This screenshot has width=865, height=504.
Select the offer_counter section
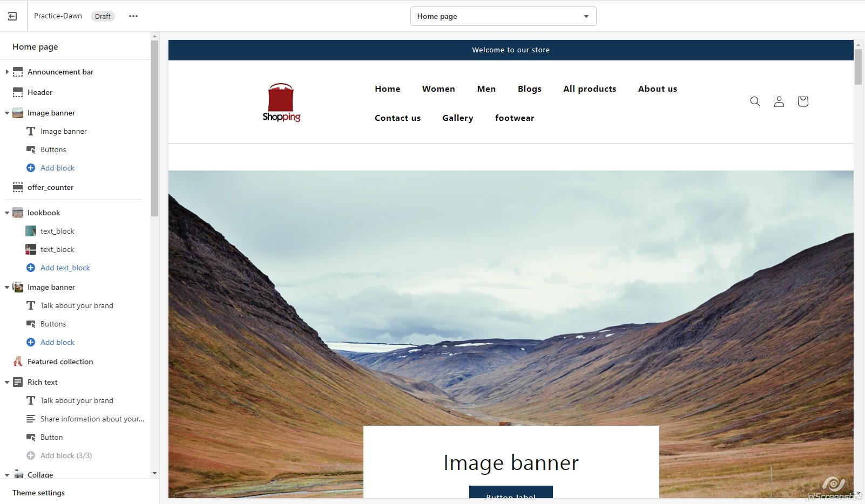50,187
